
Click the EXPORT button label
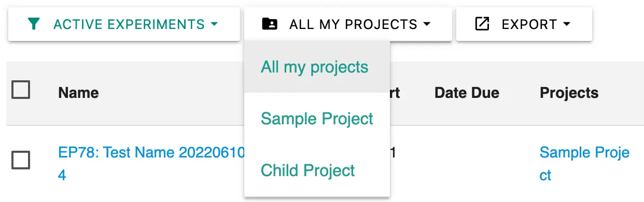click(x=529, y=24)
